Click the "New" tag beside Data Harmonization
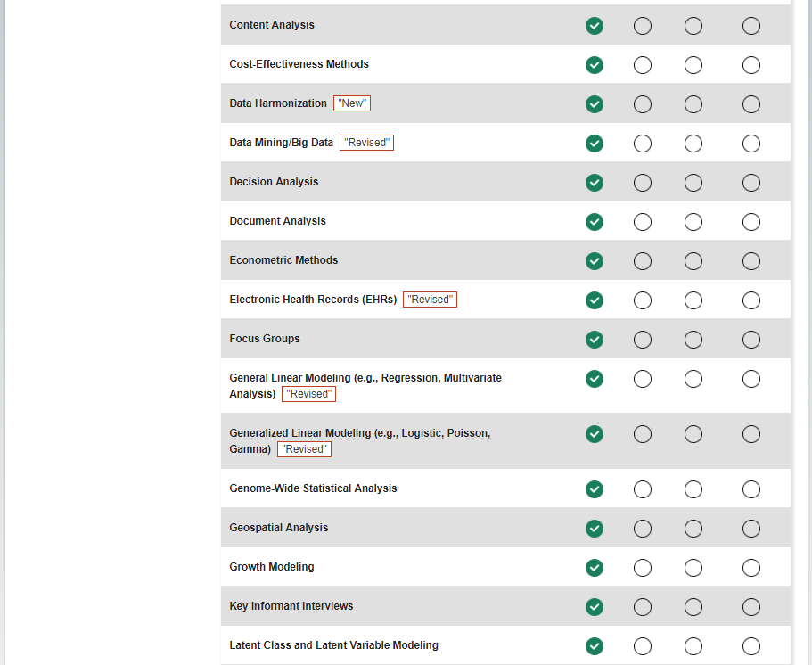Image resolution: width=812 pixels, height=665 pixels. pyautogui.click(x=352, y=103)
